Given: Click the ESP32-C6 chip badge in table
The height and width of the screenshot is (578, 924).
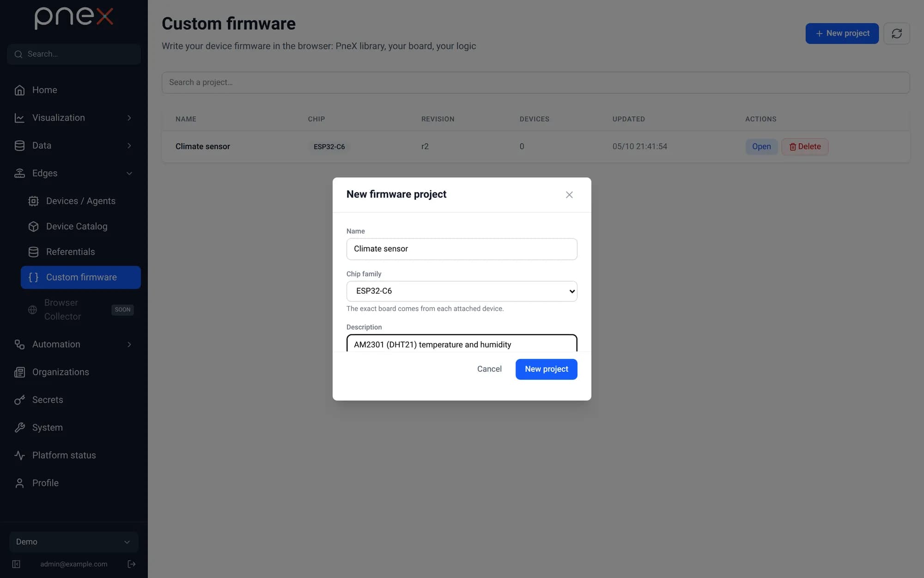Looking at the screenshot, I should point(329,147).
